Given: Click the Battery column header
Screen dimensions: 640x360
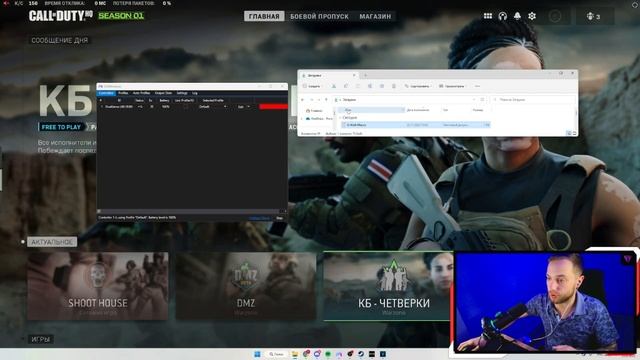Looking at the screenshot, I should click(164, 100).
